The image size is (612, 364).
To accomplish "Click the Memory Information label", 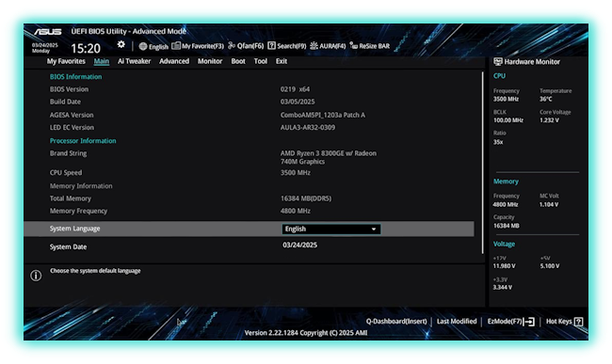I will (81, 186).
